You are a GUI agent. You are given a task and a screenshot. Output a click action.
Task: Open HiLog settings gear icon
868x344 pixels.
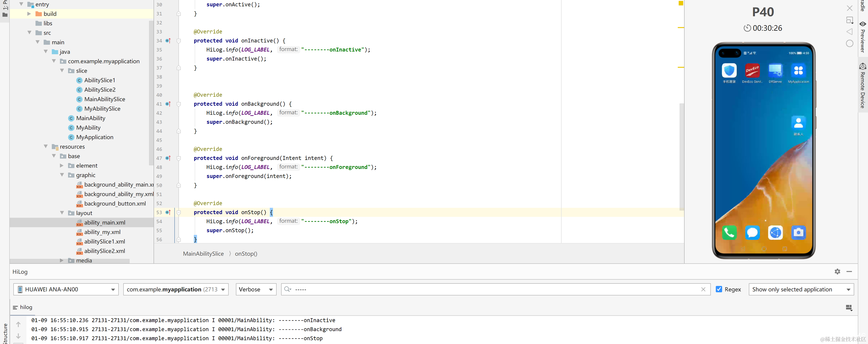pyautogui.click(x=837, y=271)
